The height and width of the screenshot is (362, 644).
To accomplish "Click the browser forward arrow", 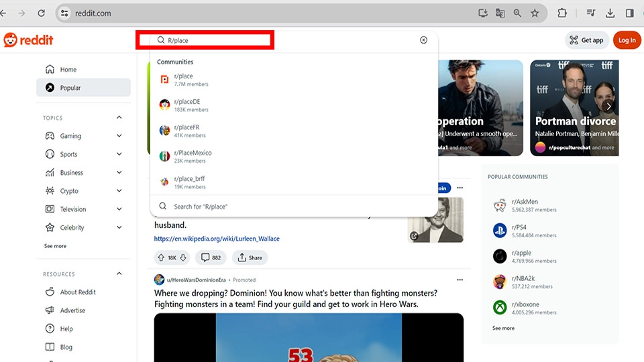I will point(21,13).
